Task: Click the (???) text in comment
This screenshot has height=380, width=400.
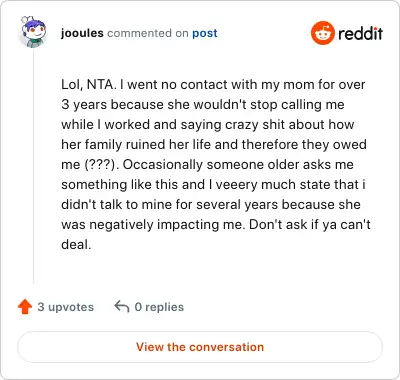Action: 102,165
